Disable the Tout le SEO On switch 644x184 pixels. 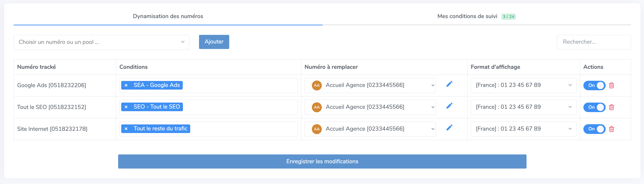pyautogui.click(x=594, y=107)
